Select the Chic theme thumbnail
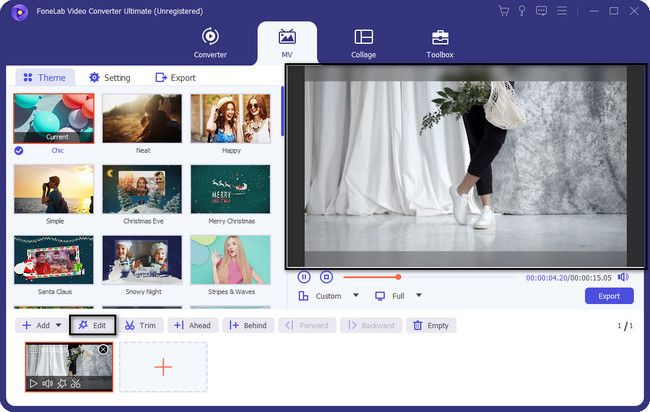Image resolution: width=650 pixels, height=412 pixels. (x=54, y=119)
